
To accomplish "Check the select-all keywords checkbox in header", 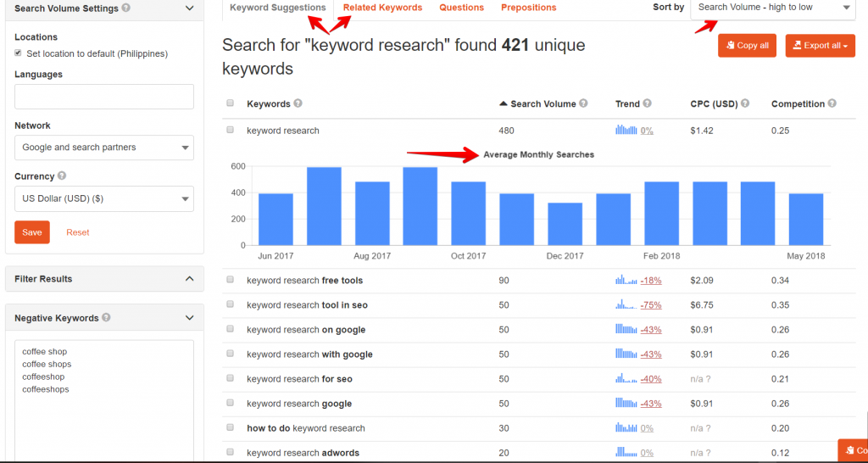I will (230, 104).
